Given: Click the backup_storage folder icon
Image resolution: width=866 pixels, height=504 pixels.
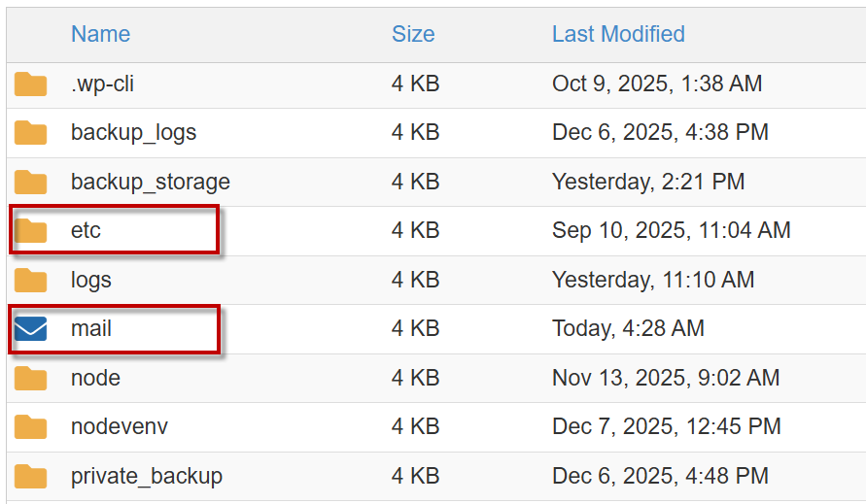Looking at the screenshot, I should [x=31, y=182].
